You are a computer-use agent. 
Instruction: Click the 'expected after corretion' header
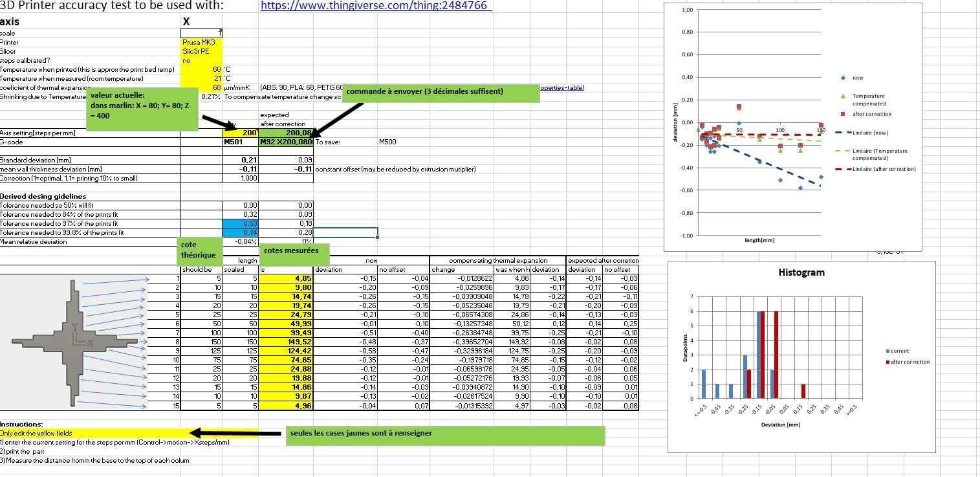point(603,260)
